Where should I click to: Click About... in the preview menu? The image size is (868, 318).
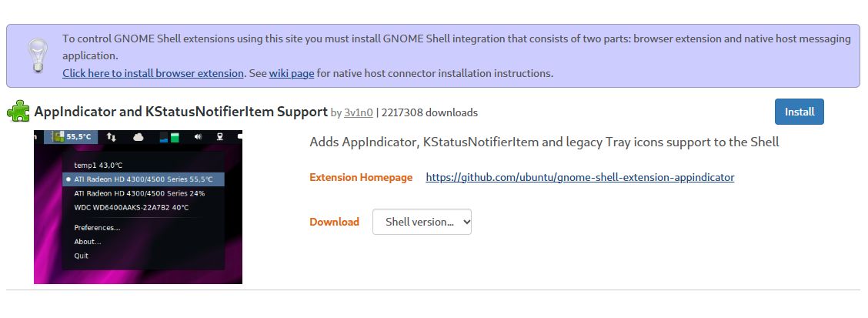pyautogui.click(x=88, y=242)
